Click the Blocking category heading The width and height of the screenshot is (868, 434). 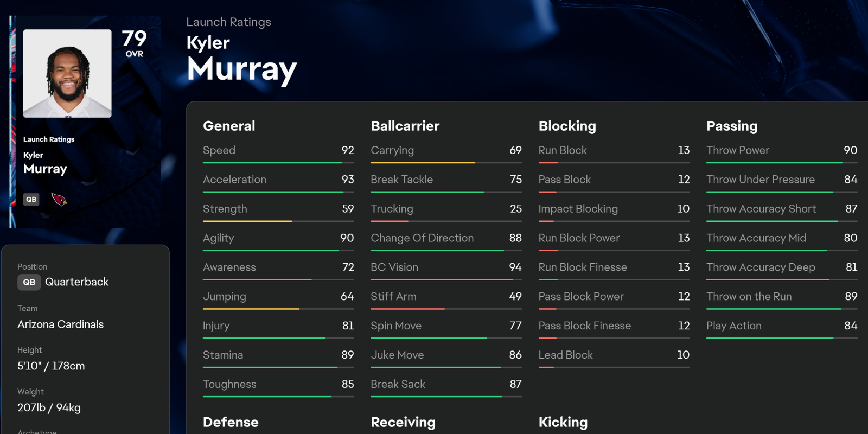tap(567, 126)
